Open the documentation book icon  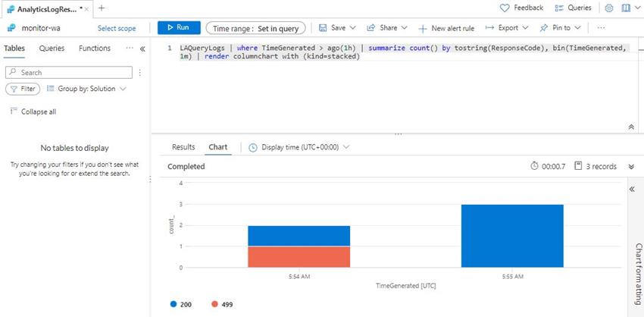click(626, 8)
